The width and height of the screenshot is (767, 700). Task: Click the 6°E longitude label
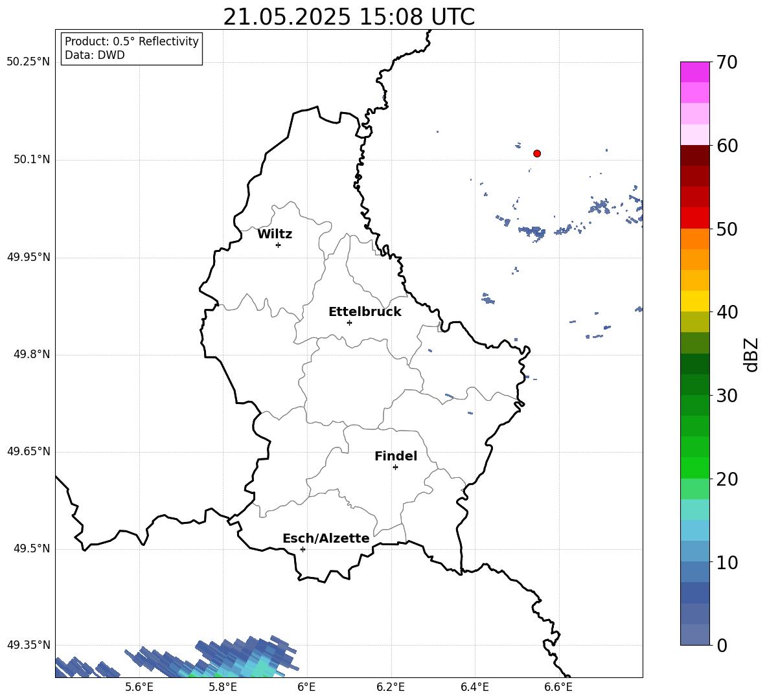[306, 687]
